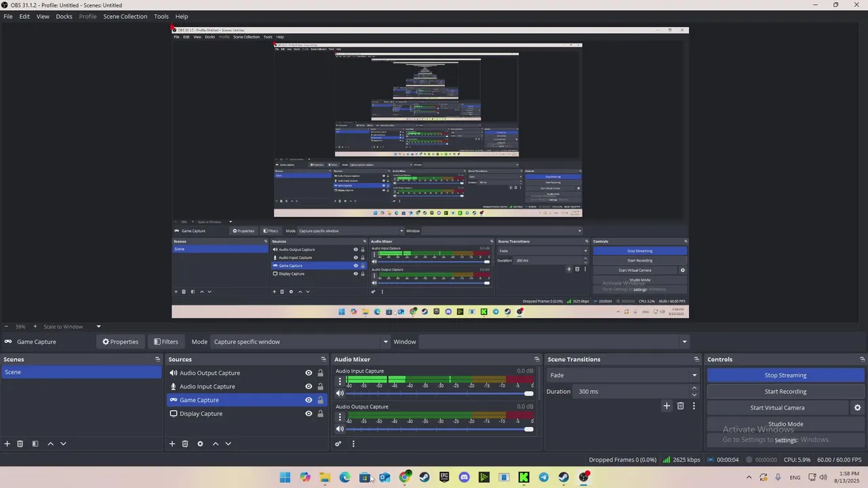Click the Studio Mode button
This screenshot has width=868, height=488.
click(x=785, y=424)
